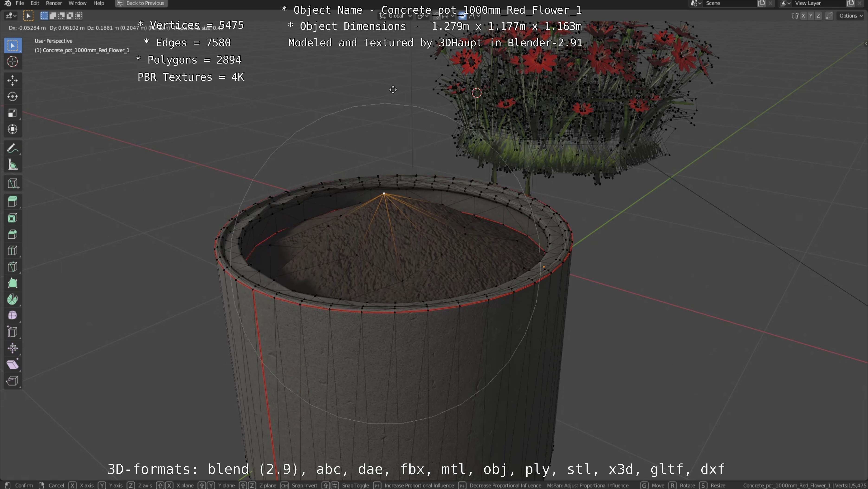Image resolution: width=868 pixels, height=489 pixels.
Task: Open the View Layer browse dropdown icon
Action: coord(785,3)
